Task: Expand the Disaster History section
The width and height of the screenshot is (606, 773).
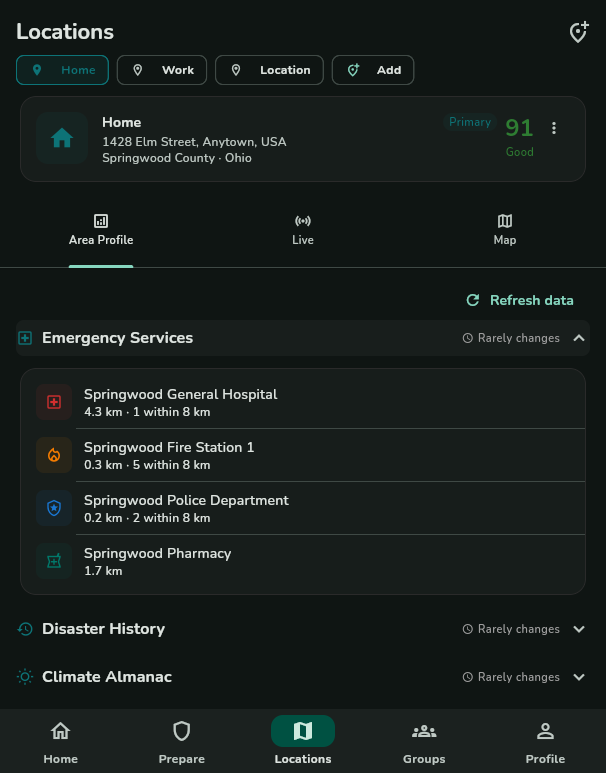Action: [x=579, y=629]
